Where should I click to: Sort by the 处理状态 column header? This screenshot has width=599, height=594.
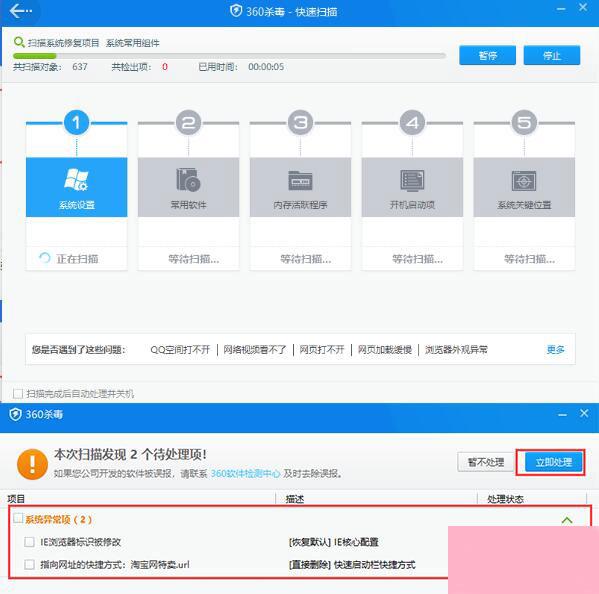point(505,499)
